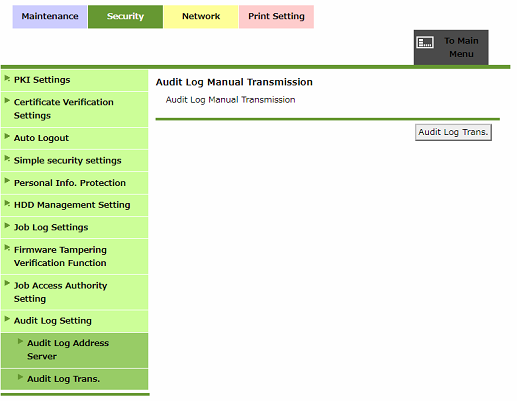Screen dimensions: 517x401
Task: Open Certificate Verification Settings
Action: (74, 109)
